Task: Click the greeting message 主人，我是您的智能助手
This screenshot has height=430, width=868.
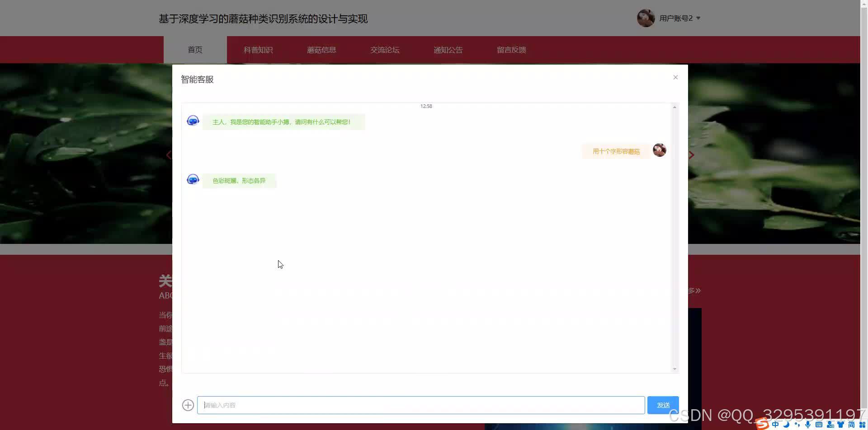Action: pos(283,122)
